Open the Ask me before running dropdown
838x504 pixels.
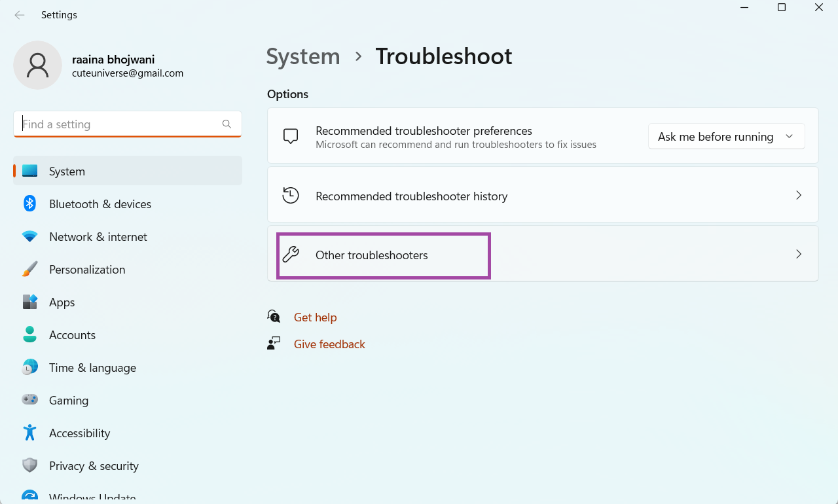click(x=726, y=137)
